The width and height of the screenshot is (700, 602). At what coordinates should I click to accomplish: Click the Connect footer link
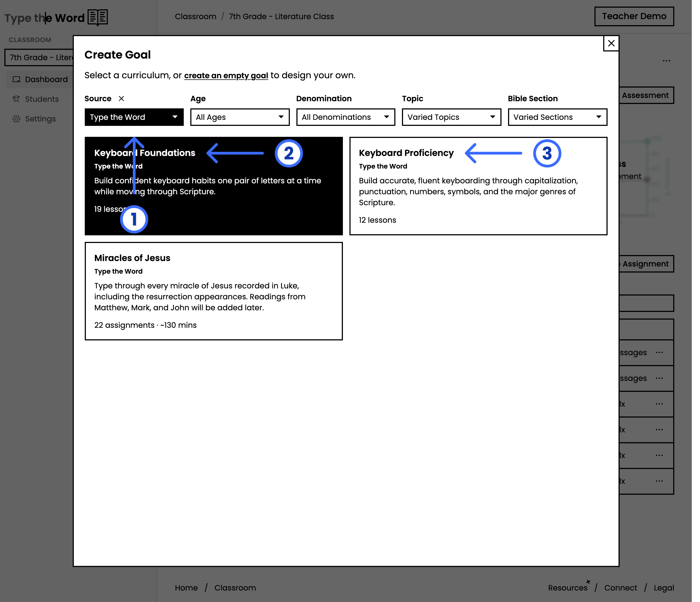(621, 588)
